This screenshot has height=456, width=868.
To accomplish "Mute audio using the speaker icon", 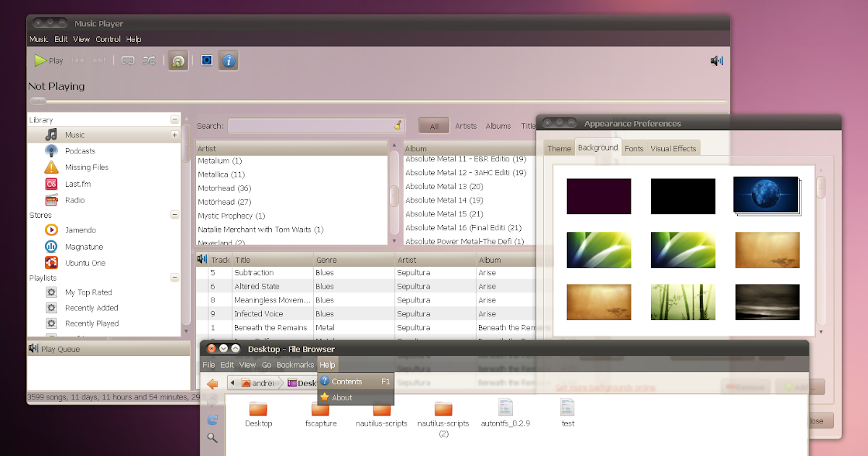I will (716, 60).
